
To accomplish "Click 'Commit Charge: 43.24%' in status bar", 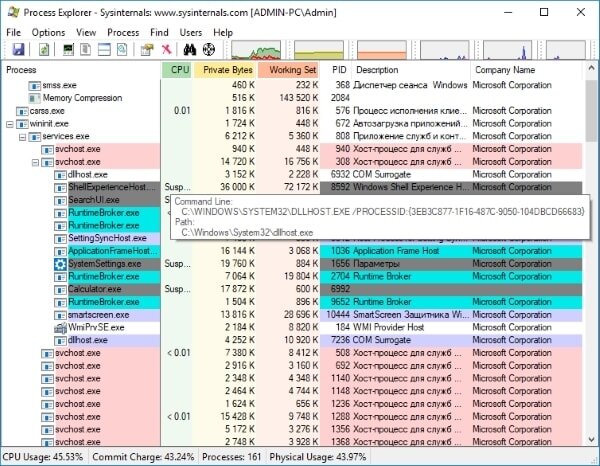I will pyautogui.click(x=143, y=457).
